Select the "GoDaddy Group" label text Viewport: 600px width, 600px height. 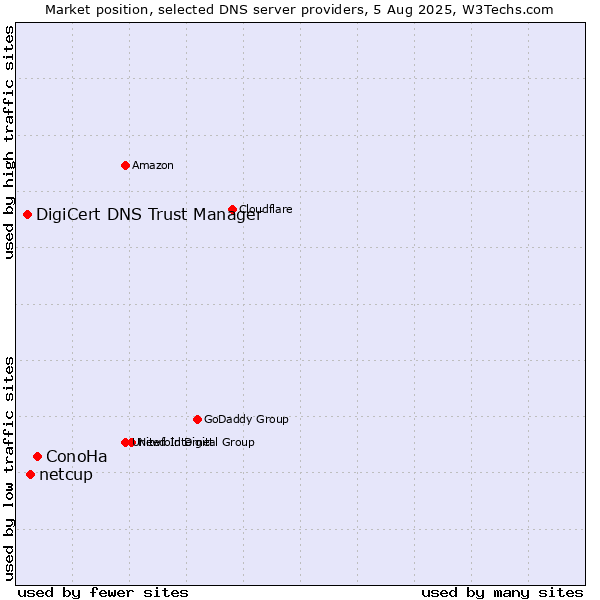246,419
